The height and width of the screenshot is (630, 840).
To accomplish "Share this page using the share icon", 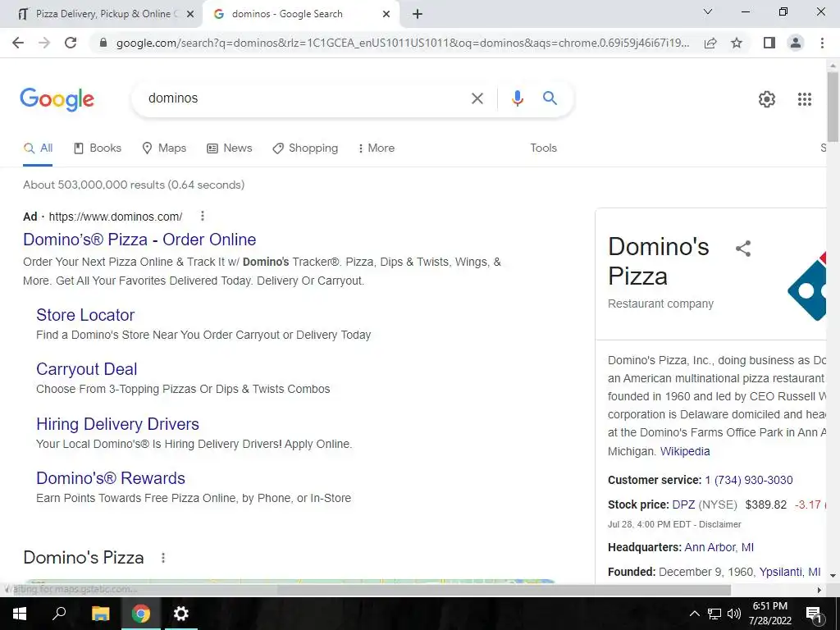I will click(x=710, y=43).
